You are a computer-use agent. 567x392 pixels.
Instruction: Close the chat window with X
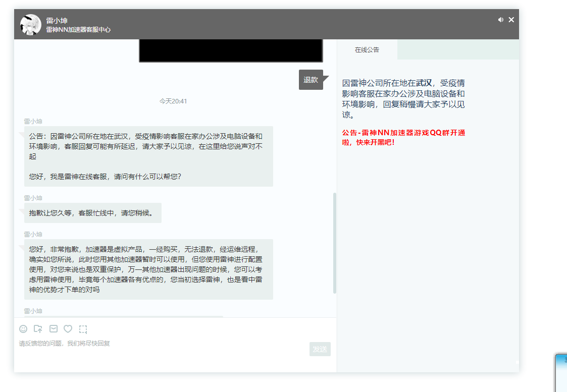tap(511, 20)
